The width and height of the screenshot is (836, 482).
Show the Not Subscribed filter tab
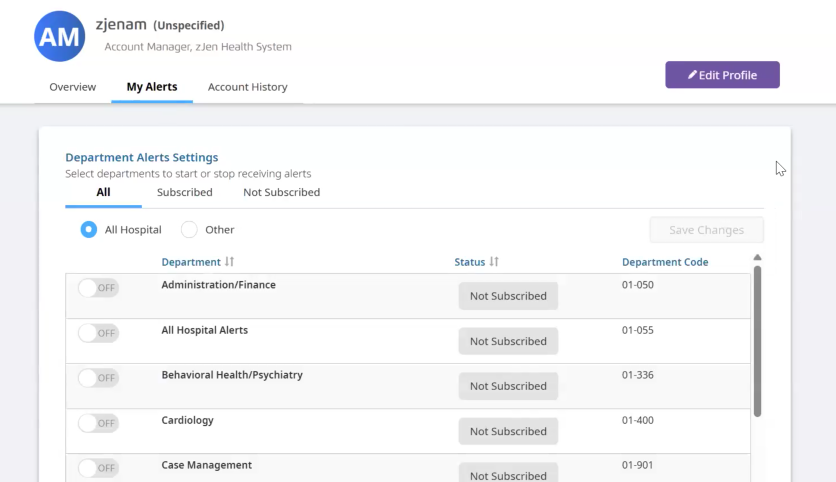tap(281, 192)
